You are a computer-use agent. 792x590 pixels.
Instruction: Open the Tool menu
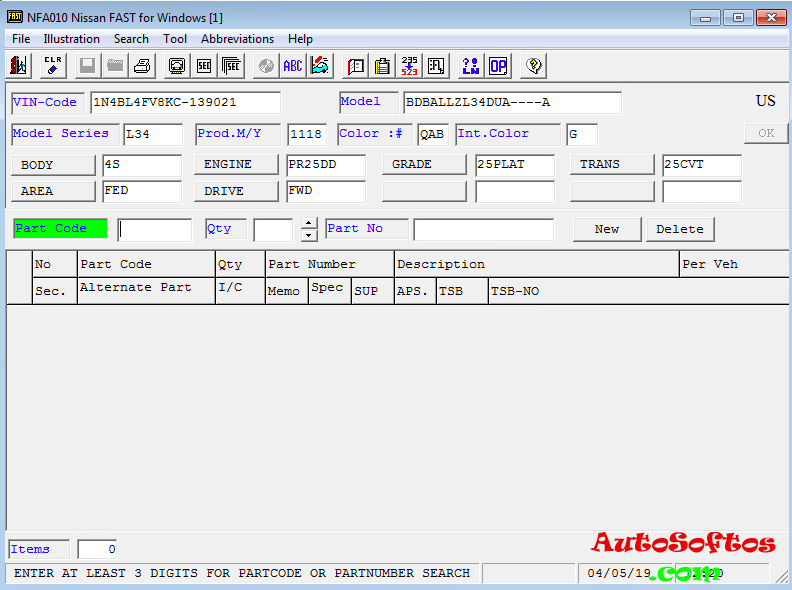(x=175, y=39)
